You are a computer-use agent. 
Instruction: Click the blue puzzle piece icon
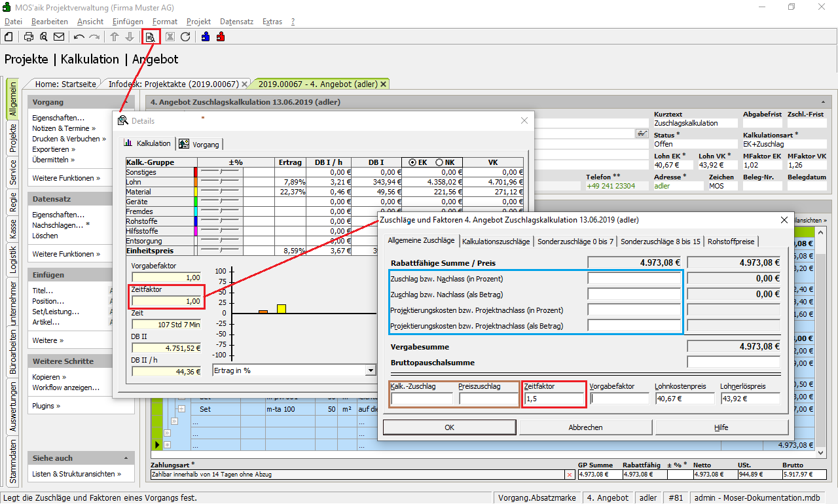tap(206, 37)
